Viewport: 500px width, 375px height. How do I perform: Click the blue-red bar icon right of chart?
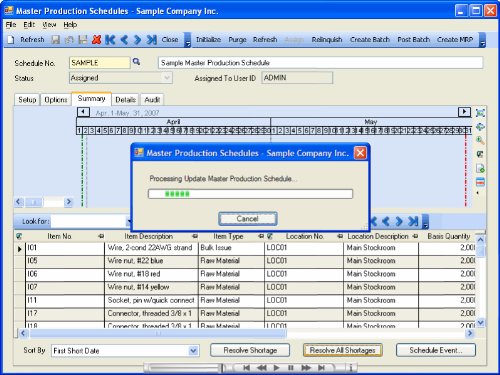pyautogui.click(x=480, y=182)
